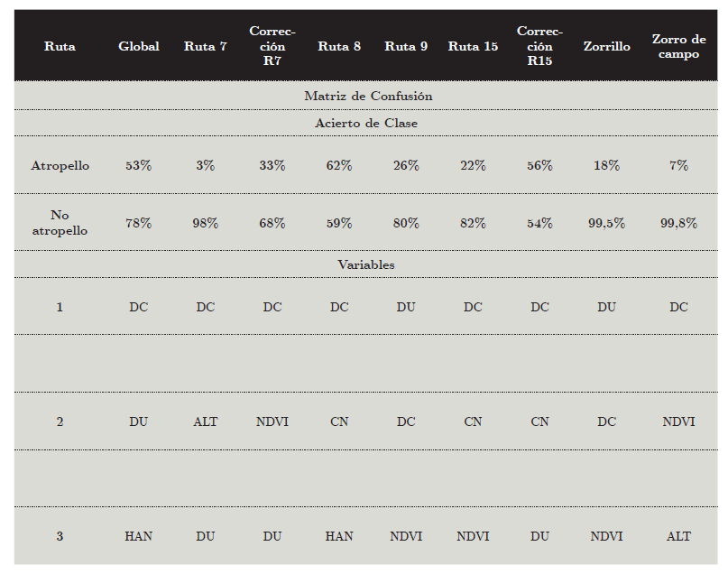Select the 98% value under Ruta 7
Viewport: 728px width, 574px height.
pyautogui.click(x=206, y=223)
